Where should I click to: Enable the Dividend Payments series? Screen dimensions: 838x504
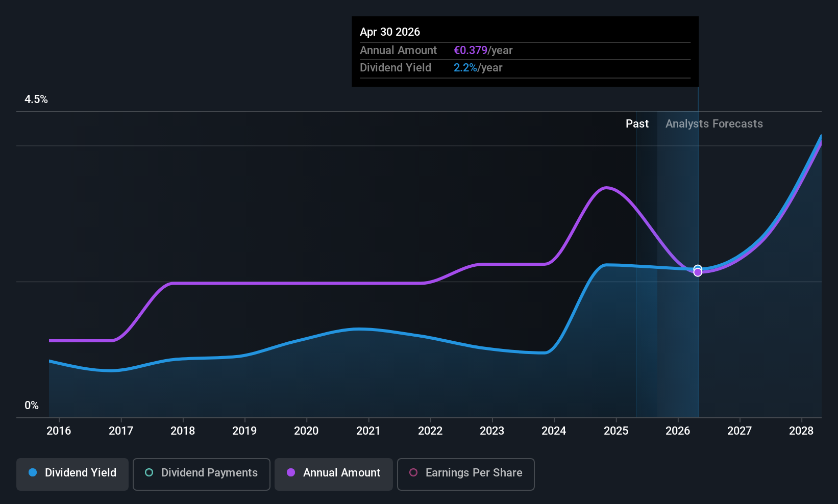(x=202, y=474)
